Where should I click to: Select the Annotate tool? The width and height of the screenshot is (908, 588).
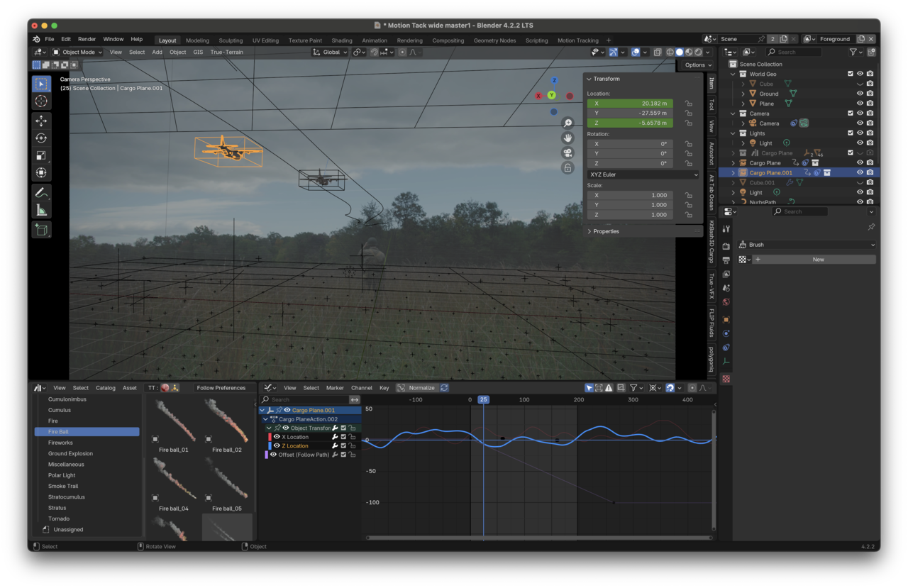point(41,192)
